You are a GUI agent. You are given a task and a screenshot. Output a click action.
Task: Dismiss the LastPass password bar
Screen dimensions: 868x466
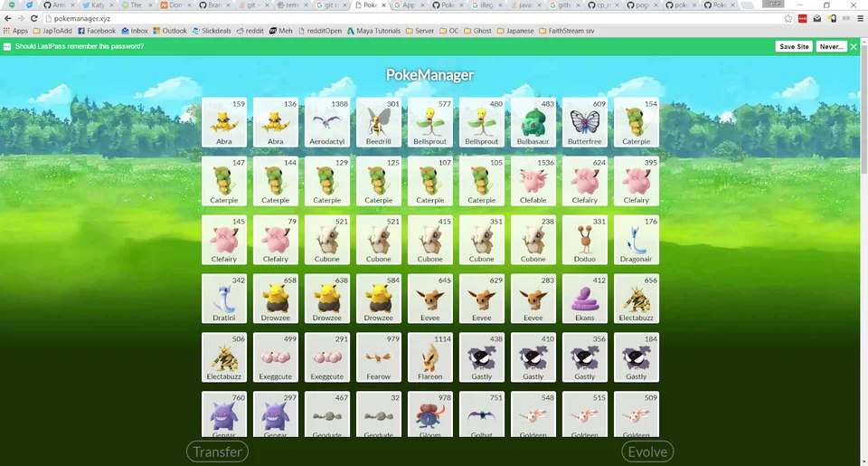pyautogui.click(x=854, y=46)
